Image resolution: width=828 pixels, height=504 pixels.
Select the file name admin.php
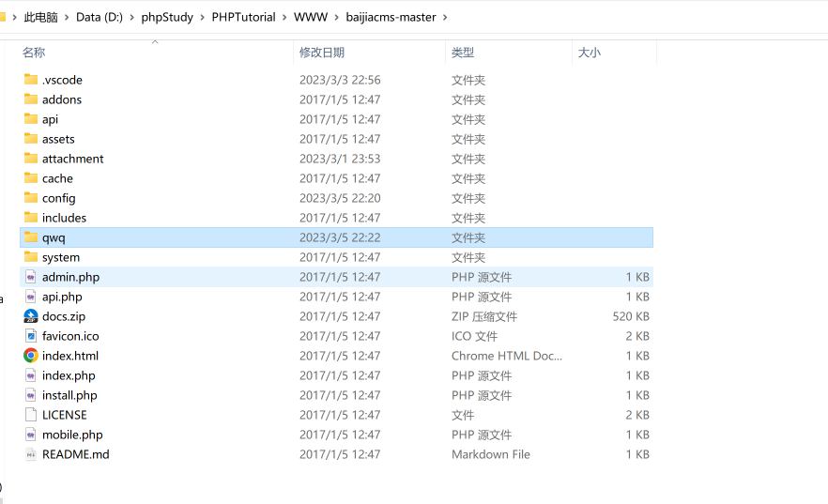pos(70,277)
